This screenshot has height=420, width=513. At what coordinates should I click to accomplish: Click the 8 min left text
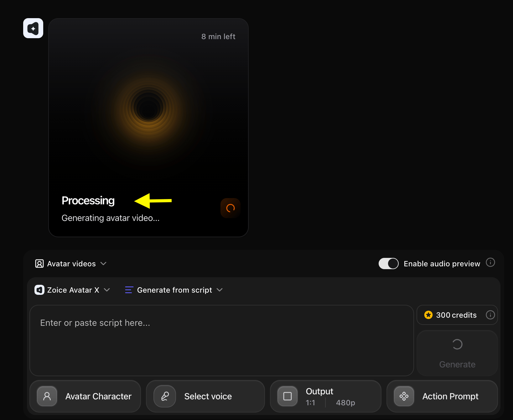(218, 37)
